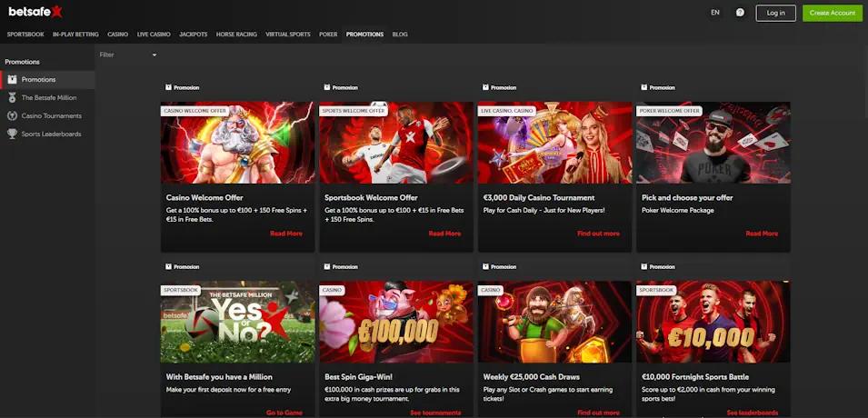Click the Log in button

coord(775,13)
